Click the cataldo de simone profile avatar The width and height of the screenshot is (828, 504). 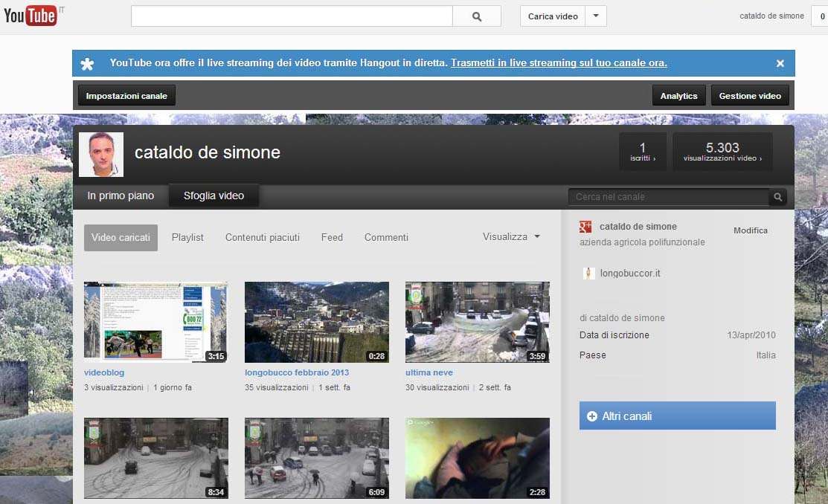tap(101, 155)
